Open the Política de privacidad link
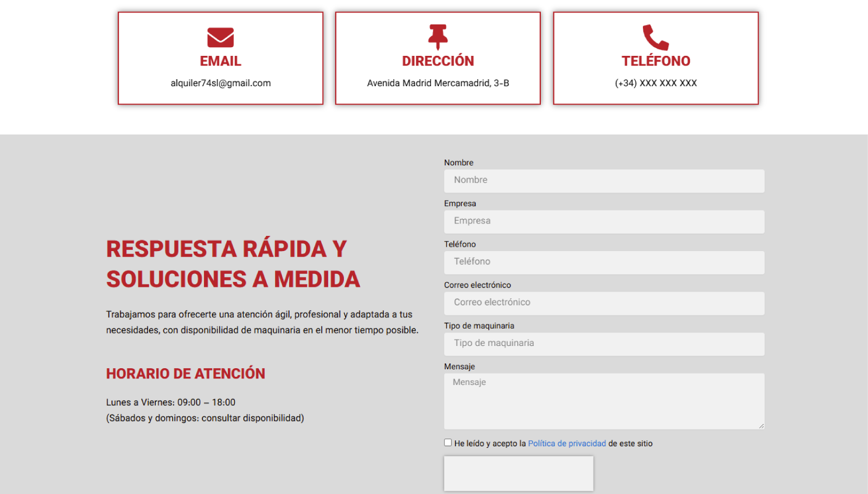The image size is (868, 494). (x=567, y=444)
